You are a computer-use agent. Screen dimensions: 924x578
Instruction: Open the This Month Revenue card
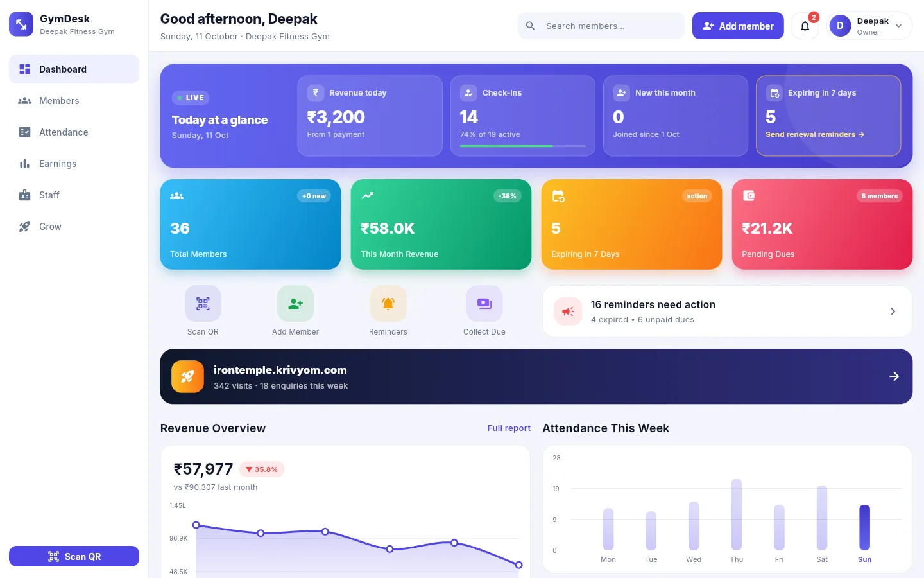[x=441, y=224]
